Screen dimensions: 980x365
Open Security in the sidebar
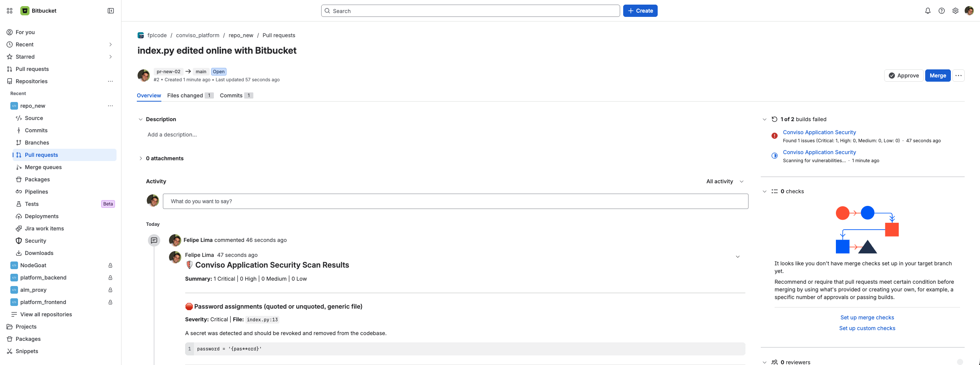[64, 241]
